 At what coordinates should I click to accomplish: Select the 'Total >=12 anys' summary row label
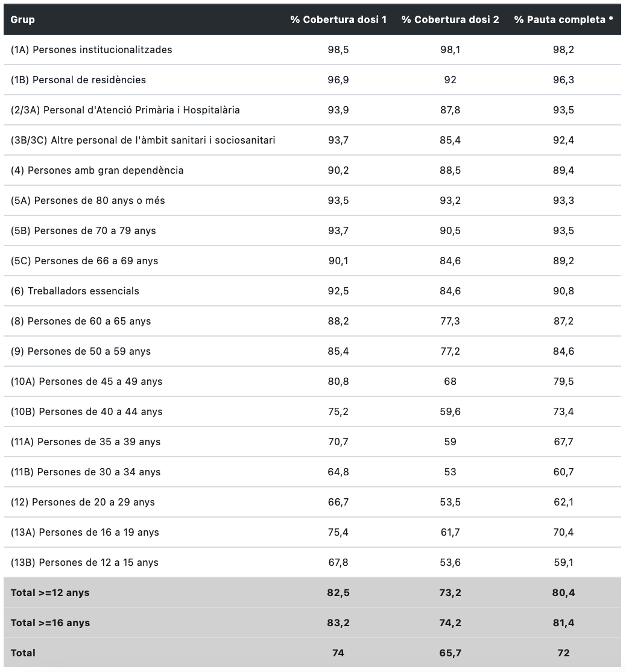50,593
